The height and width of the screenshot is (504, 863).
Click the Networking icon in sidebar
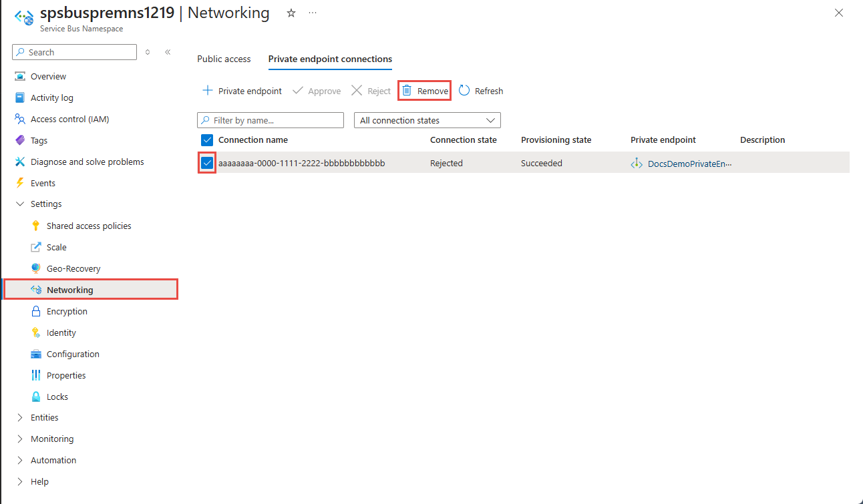tap(36, 290)
